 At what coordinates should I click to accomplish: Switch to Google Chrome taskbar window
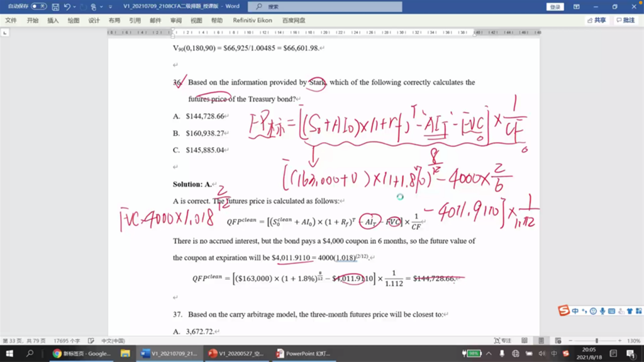[x=82, y=353]
